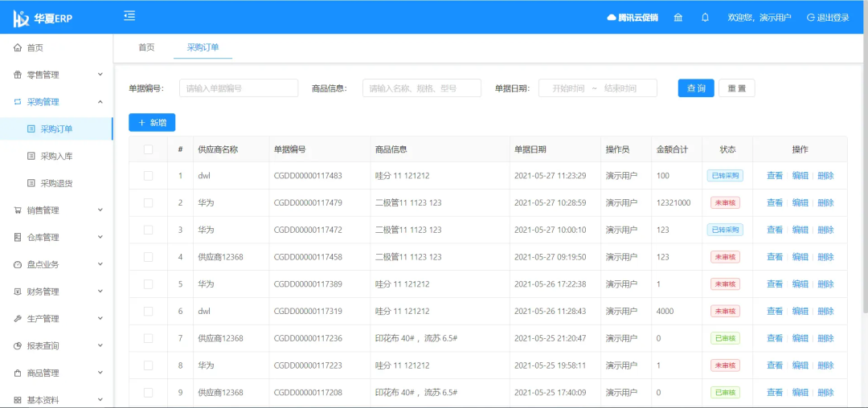Switch to the 首页 tab

pos(146,47)
